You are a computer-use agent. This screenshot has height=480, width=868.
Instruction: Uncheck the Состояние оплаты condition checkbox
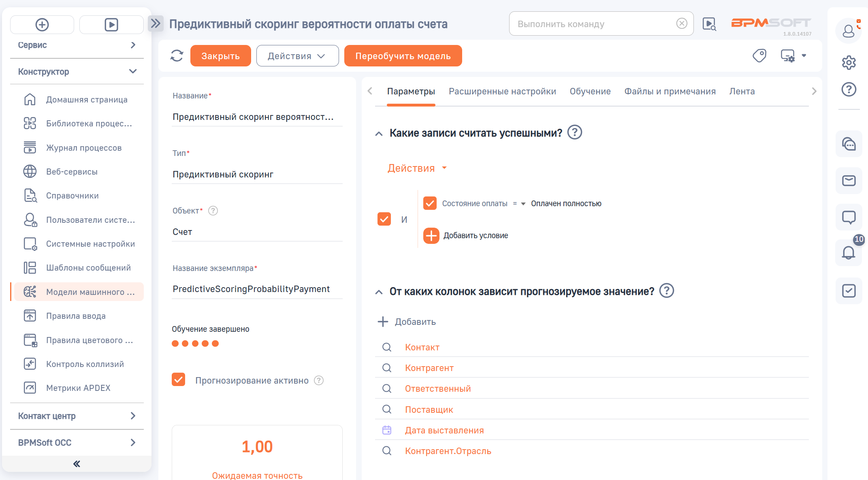tap(430, 203)
